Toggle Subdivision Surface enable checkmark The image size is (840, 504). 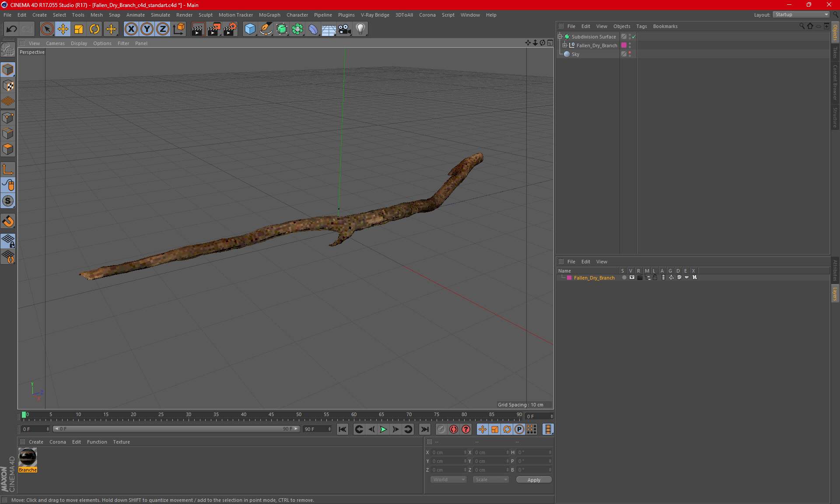[x=633, y=37]
